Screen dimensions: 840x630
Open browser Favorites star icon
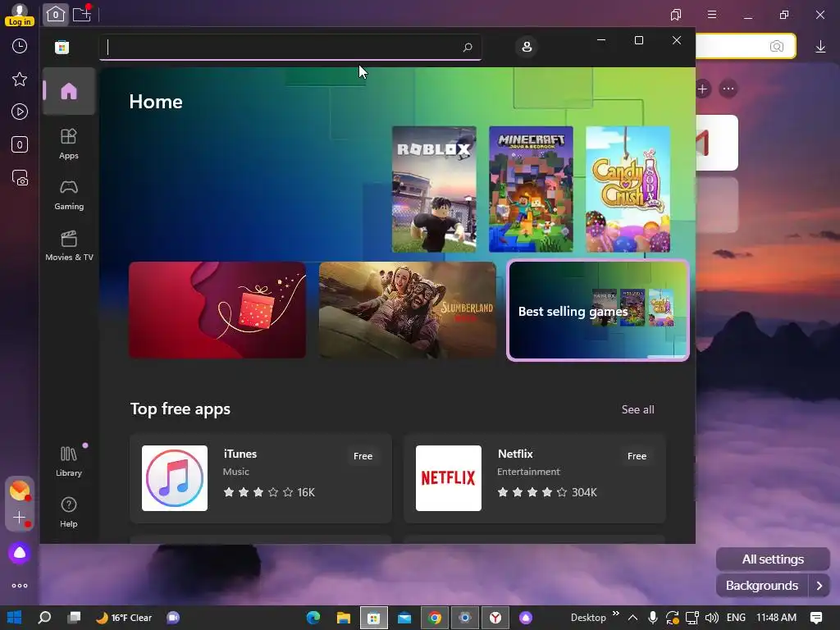click(x=20, y=80)
